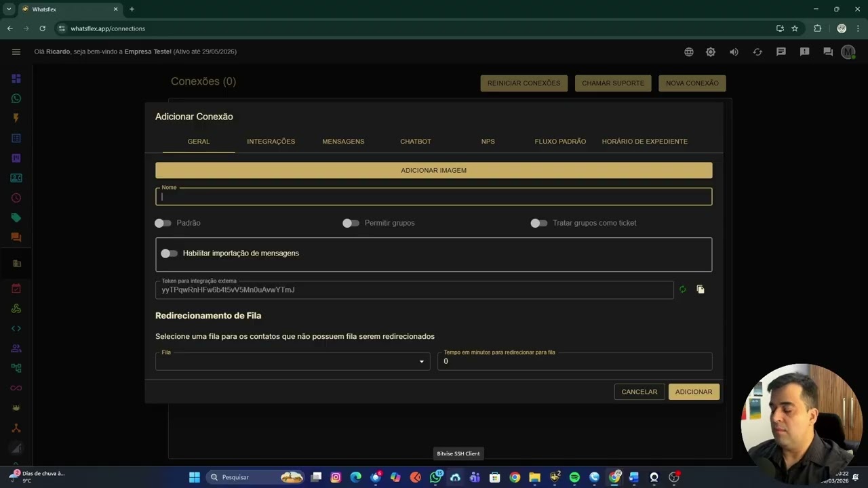Open the message bubble icon in the header
The height and width of the screenshot is (488, 868).
point(781,52)
